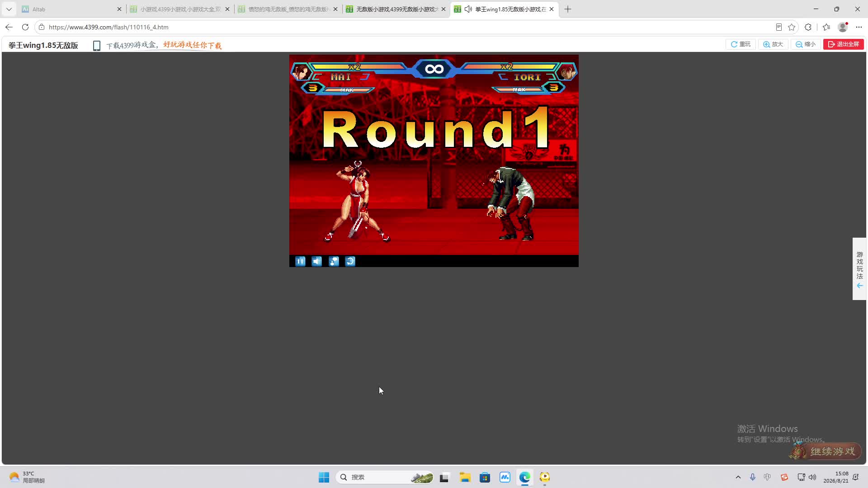Open Task View on the taskbar
This screenshot has height=488, width=868.
(x=444, y=477)
